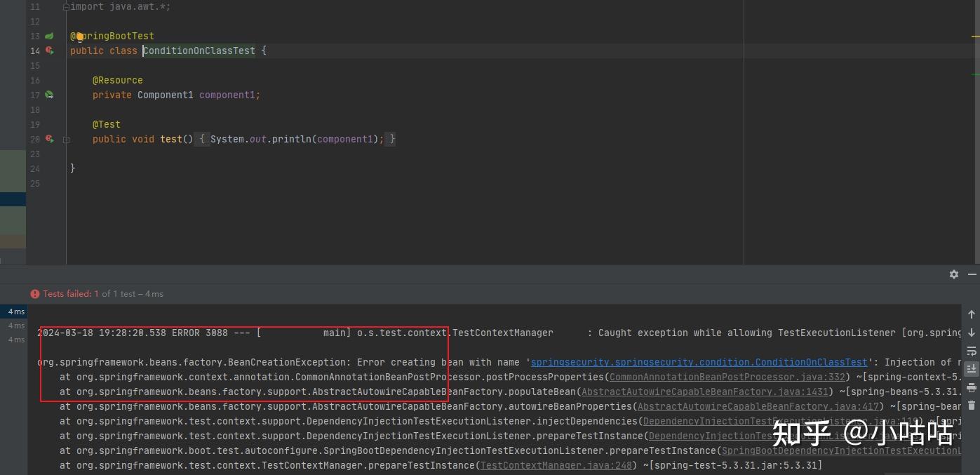This screenshot has width=980, height=475.
Task: Click the Spring bean leaf gutter icon on line 13
Action: [49, 36]
